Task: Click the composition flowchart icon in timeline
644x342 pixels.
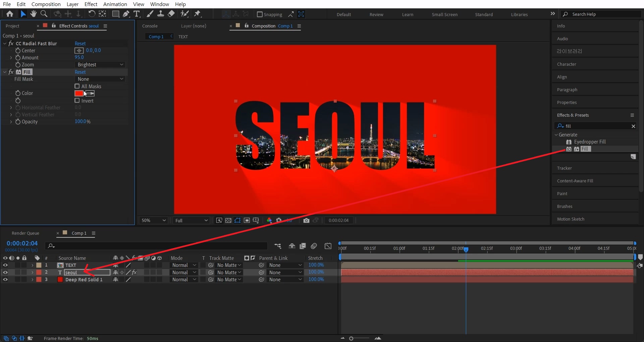Action: tap(278, 246)
